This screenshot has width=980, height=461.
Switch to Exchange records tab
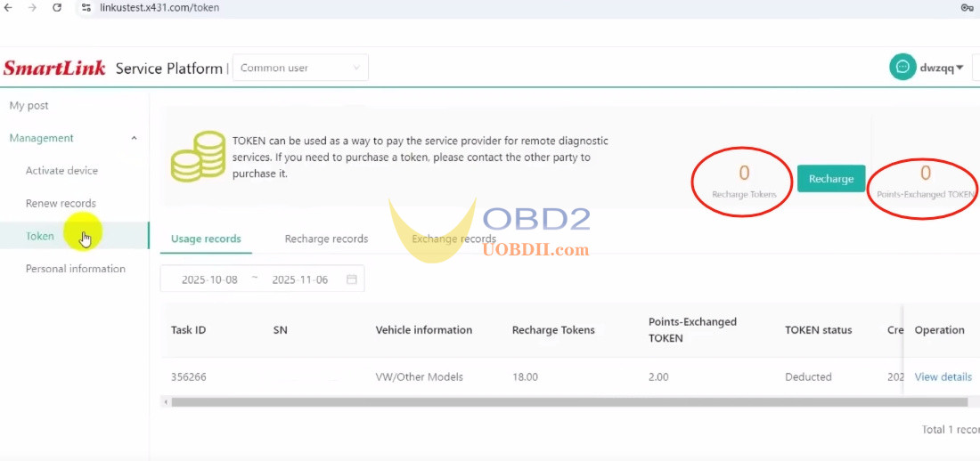coord(453,239)
